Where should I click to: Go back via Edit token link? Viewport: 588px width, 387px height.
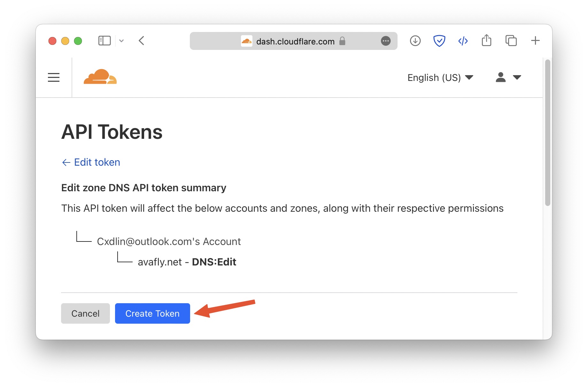[91, 162]
